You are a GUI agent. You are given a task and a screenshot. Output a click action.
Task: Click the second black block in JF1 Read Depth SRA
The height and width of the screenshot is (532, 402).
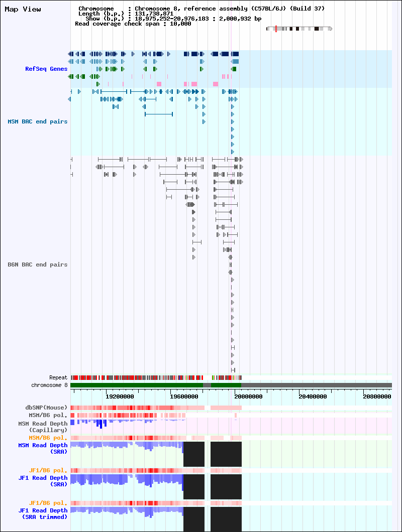click(x=226, y=486)
